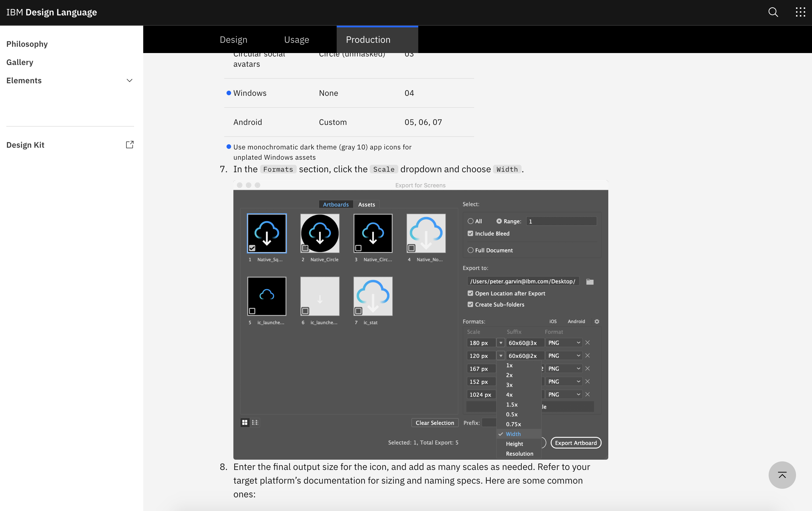Apply the iOS format preset
Image resolution: width=812 pixels, height=511 pixels.
click(x=553, y=322)
